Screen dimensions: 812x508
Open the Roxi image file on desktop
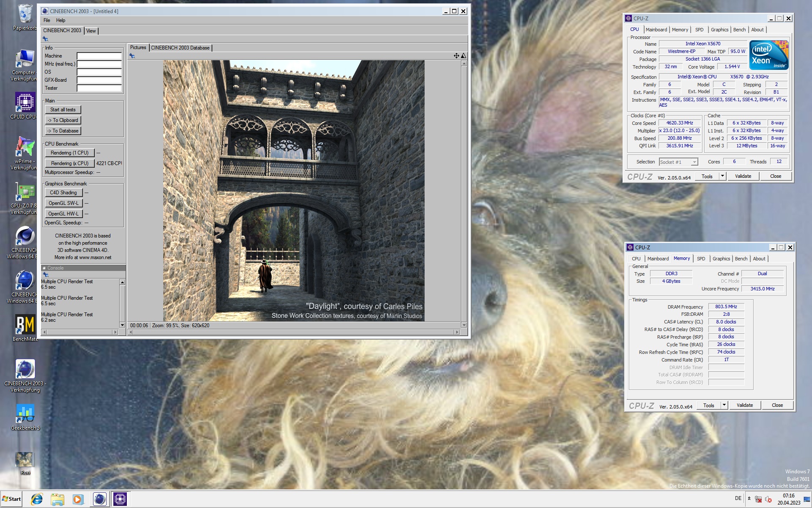click(x=25, y=463)
